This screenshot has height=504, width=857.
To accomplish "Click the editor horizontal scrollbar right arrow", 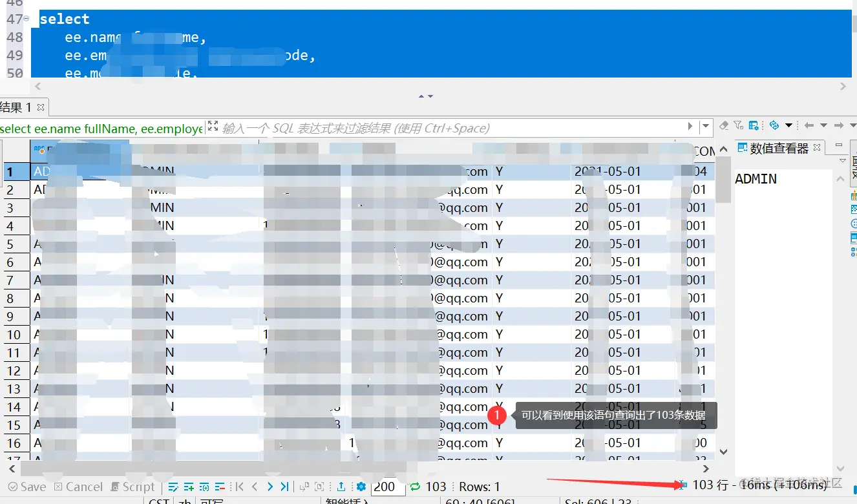I will tap(843, 86).
